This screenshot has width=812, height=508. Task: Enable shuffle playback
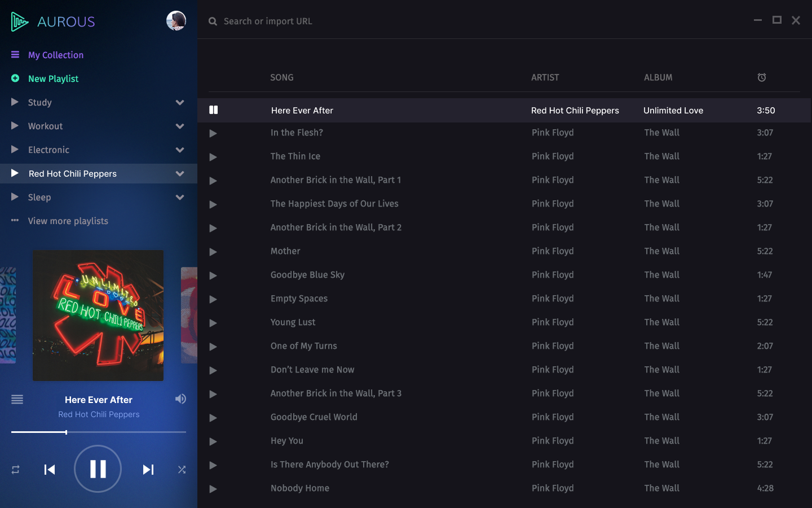182,469
